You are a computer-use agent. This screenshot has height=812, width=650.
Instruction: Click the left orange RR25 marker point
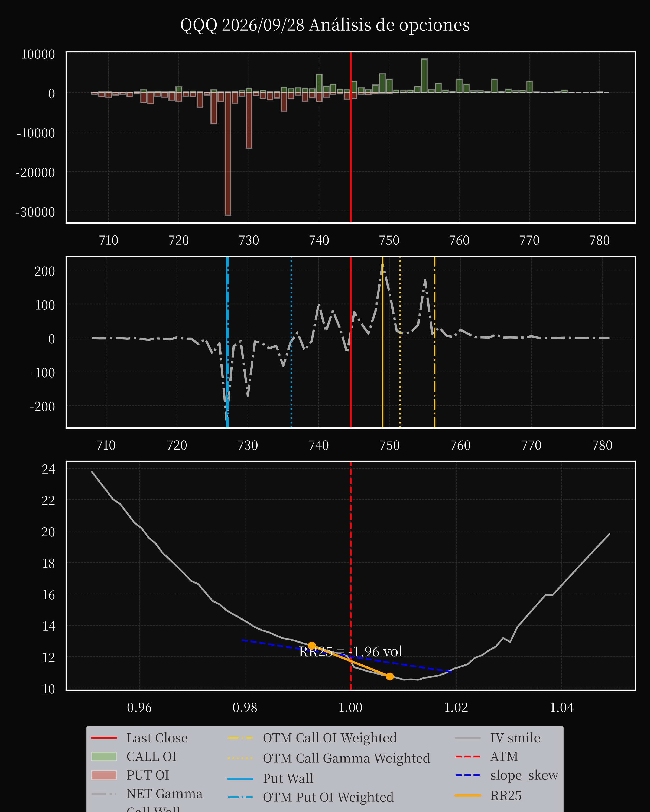coord(312,646)
